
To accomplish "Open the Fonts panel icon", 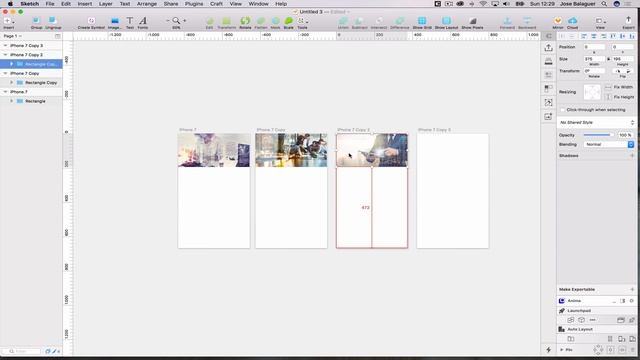I will pyautogui.click(x=143, y=22).
